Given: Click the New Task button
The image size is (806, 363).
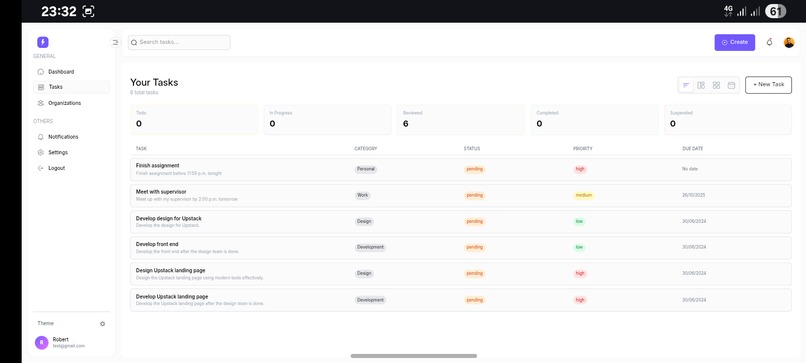Looking at the screenshot, I should (768, 85).
